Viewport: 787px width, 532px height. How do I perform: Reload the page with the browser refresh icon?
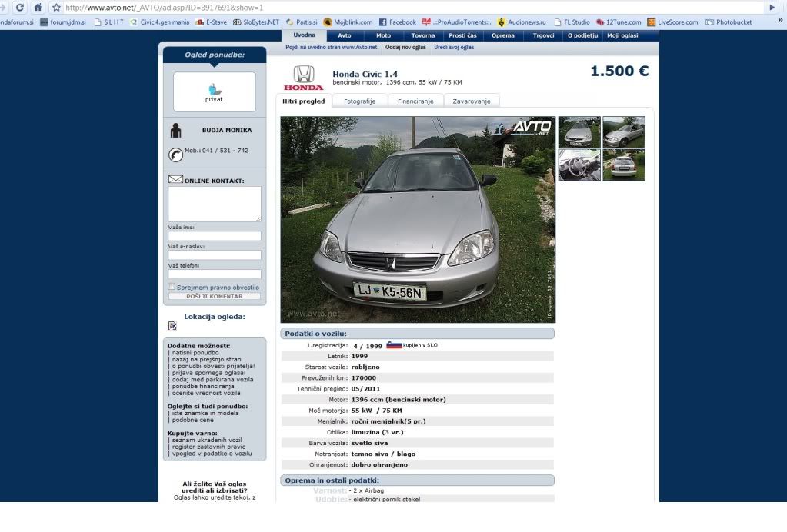pos(19,7)
